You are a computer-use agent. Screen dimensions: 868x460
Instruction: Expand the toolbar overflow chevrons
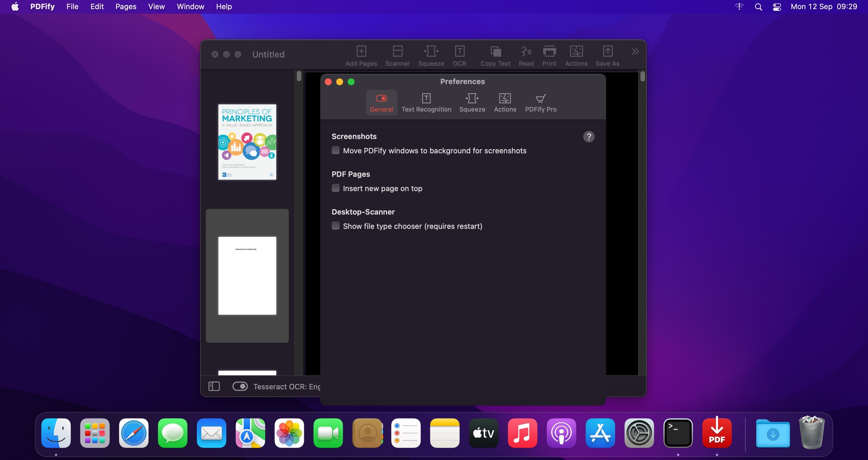(x=635, y=51)
